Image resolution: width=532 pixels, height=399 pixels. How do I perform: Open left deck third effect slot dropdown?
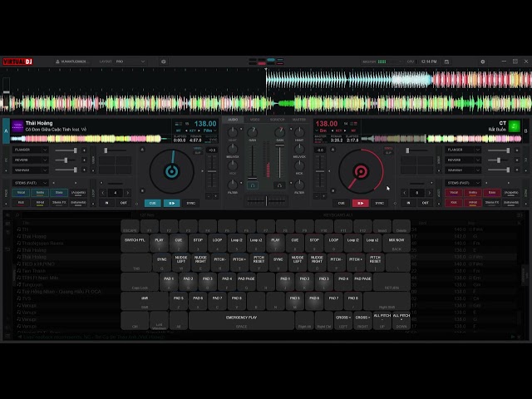(30, 170)
